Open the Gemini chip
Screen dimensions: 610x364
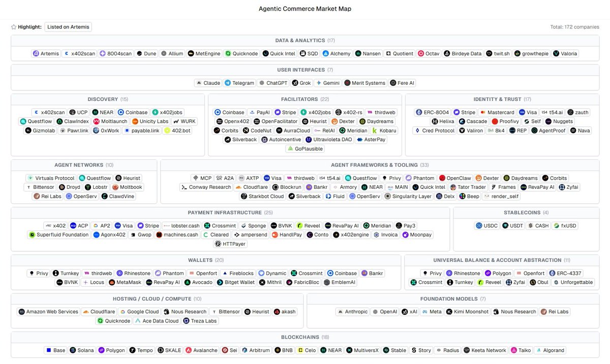pyautogui.click(x=327, y=83)
